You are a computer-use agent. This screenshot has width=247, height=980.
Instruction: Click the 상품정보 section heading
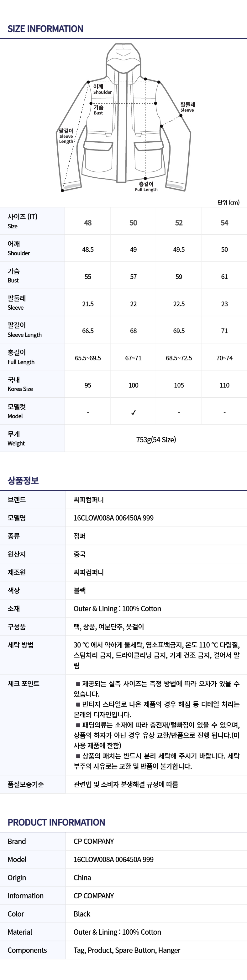click(23, 480)
